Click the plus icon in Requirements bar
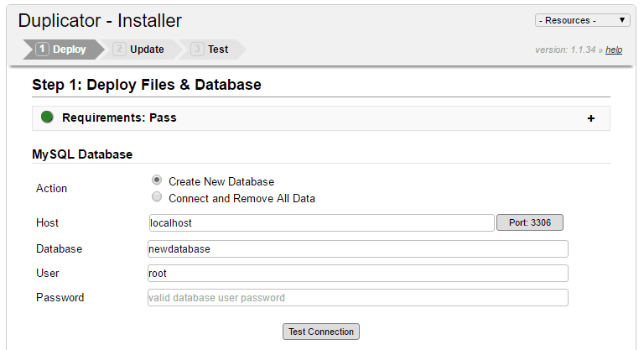Viewport: 644px width, 350px height. click(591, 118)
